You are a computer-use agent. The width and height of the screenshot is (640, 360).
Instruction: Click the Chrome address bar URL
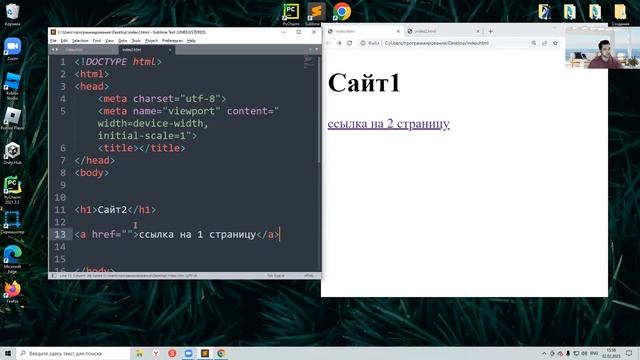coord(436,43)
